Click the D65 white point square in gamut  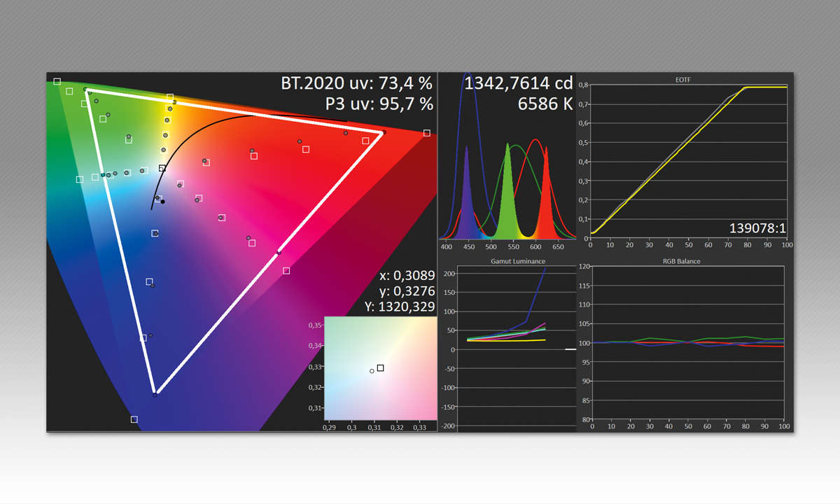[162, 168]
